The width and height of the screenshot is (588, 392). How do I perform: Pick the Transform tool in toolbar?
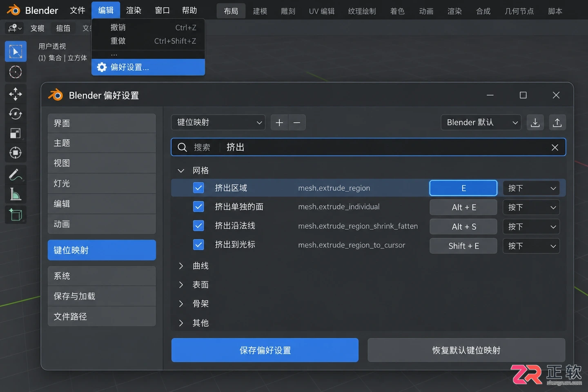(x=16, y=153)
